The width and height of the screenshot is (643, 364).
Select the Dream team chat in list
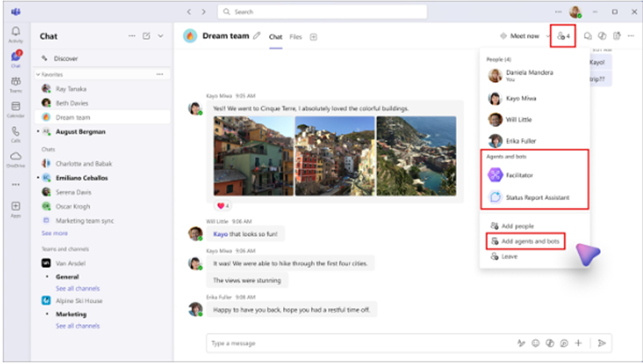click(x=102, y=117)
